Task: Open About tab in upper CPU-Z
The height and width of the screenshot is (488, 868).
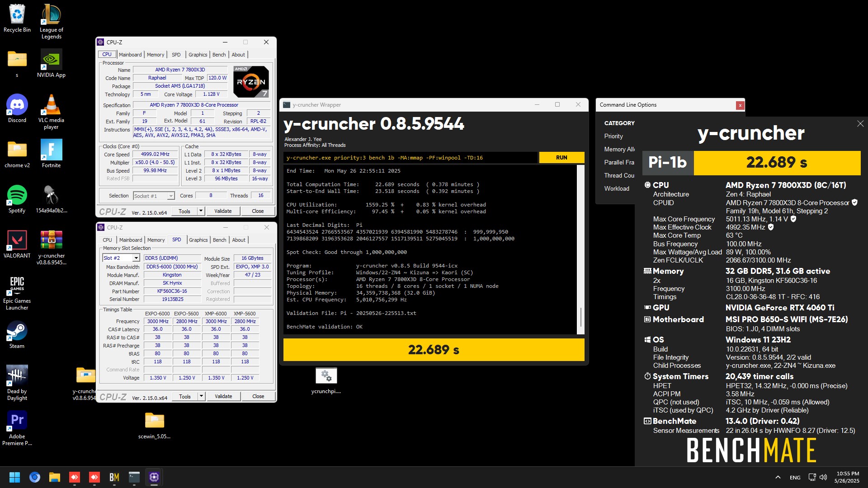Action: 238,55
